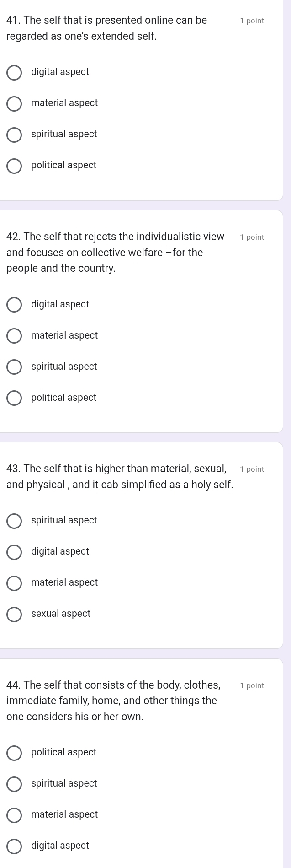Click question 42 text about collective welfare

[x=116, y=253]
